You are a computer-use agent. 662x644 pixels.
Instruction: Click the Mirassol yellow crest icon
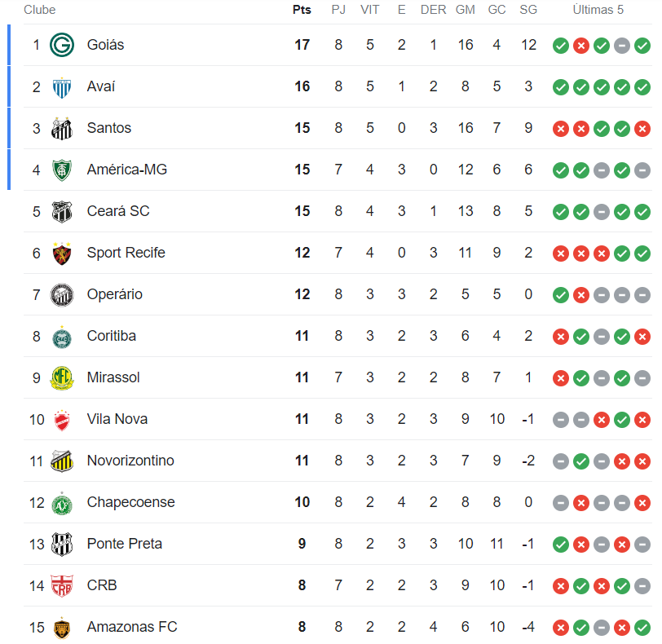(62, 377)
